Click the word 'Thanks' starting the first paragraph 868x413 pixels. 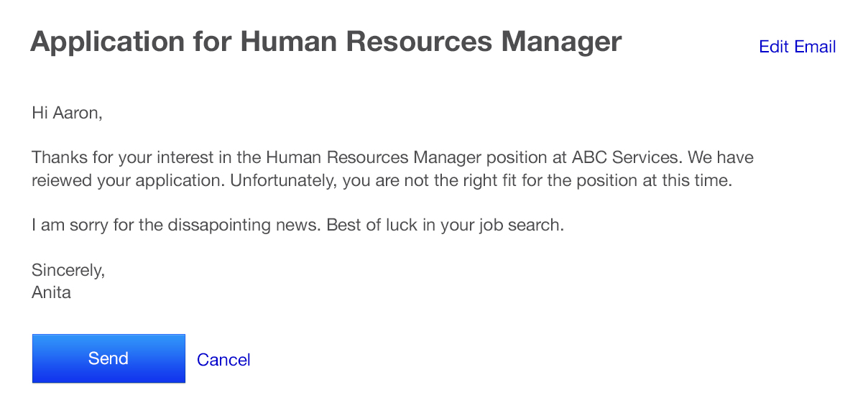coord(57,157)
